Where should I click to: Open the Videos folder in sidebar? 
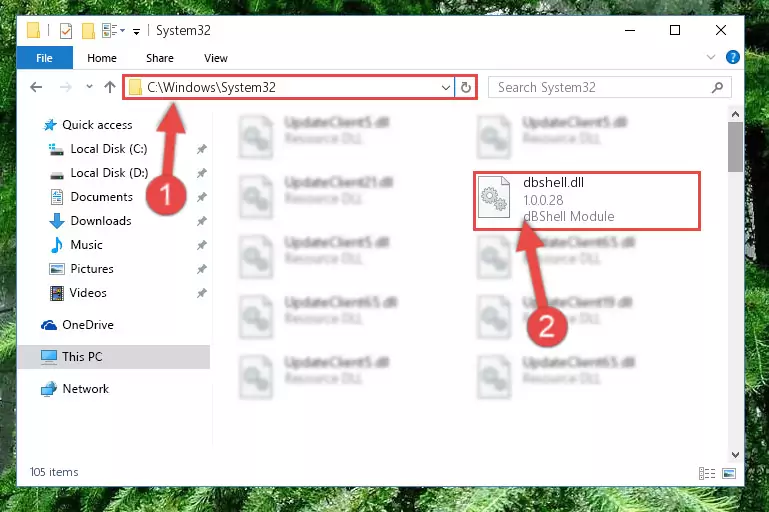point(88,293)
